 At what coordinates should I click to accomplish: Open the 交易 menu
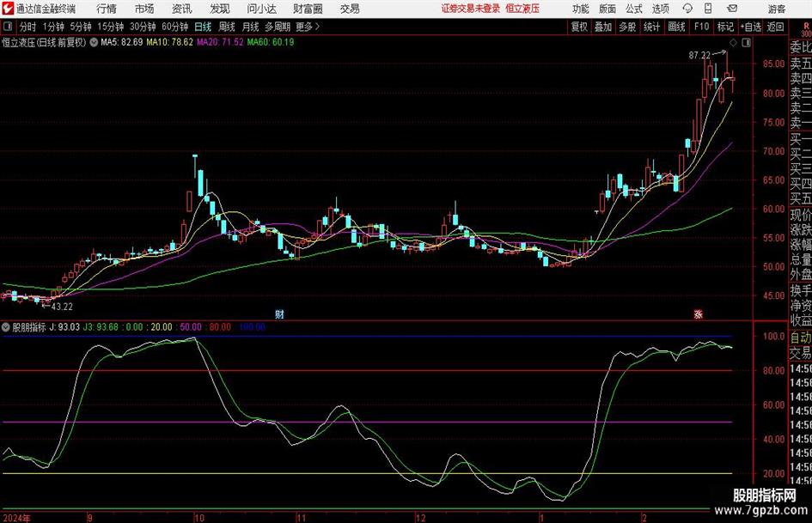350,9
